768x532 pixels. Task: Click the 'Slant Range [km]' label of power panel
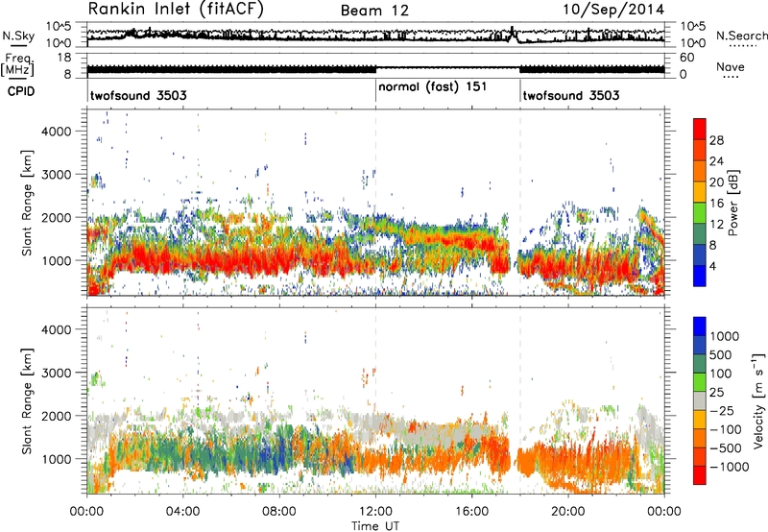point(27,203)
